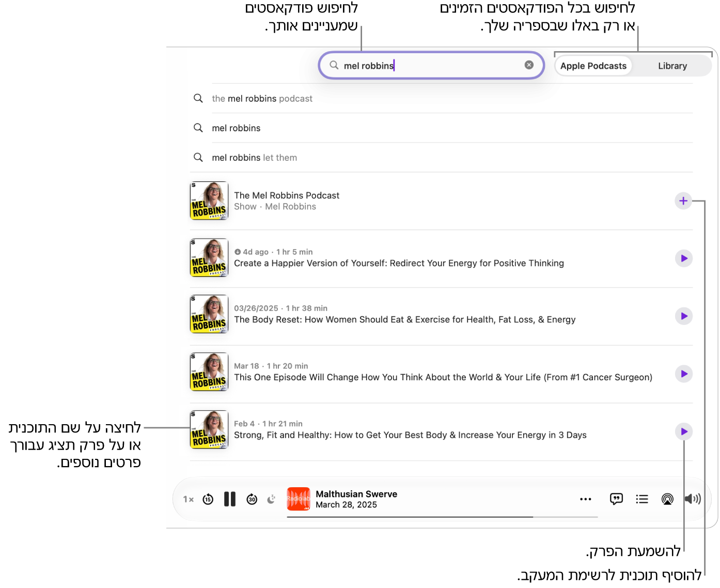Follow The Mel Robbins Podcast with plus button

(683, 200)
